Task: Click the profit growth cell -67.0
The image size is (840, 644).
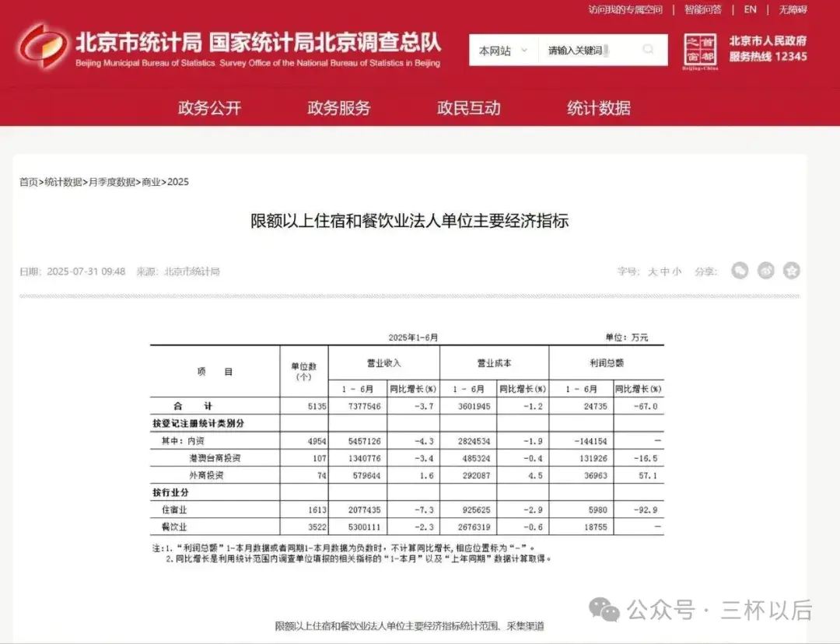Action: coord(645,407)
